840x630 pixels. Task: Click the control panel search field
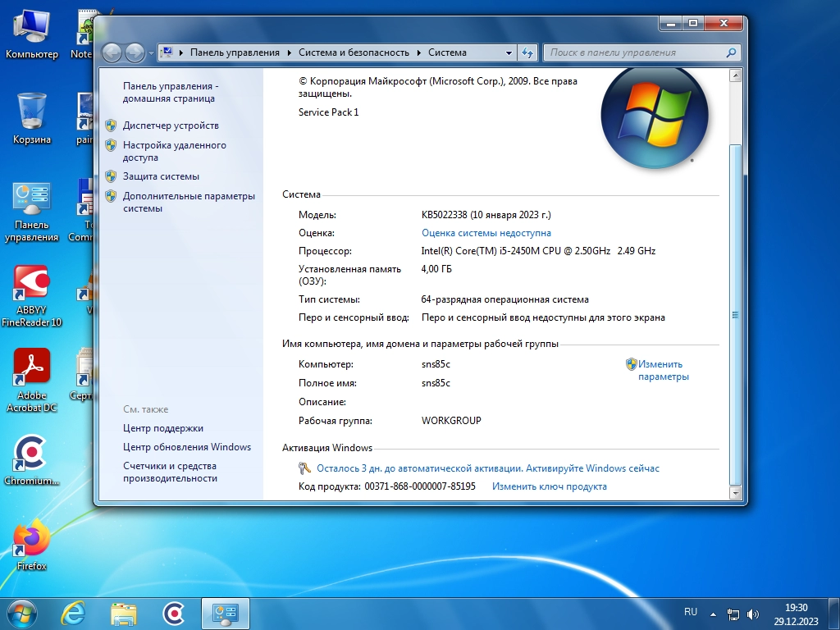coord(636,52)
